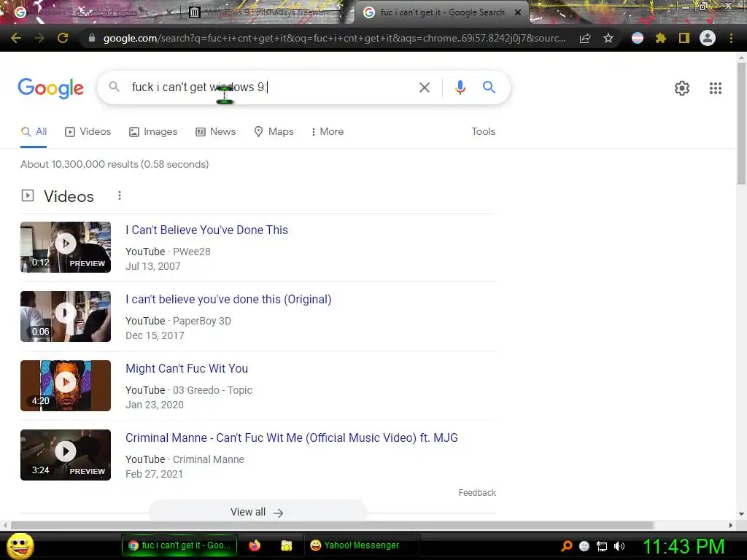Play the 3:24 Criminal Manne thumbnail
The height and width of the screenshot is (560, 747).
pos(66,455)
